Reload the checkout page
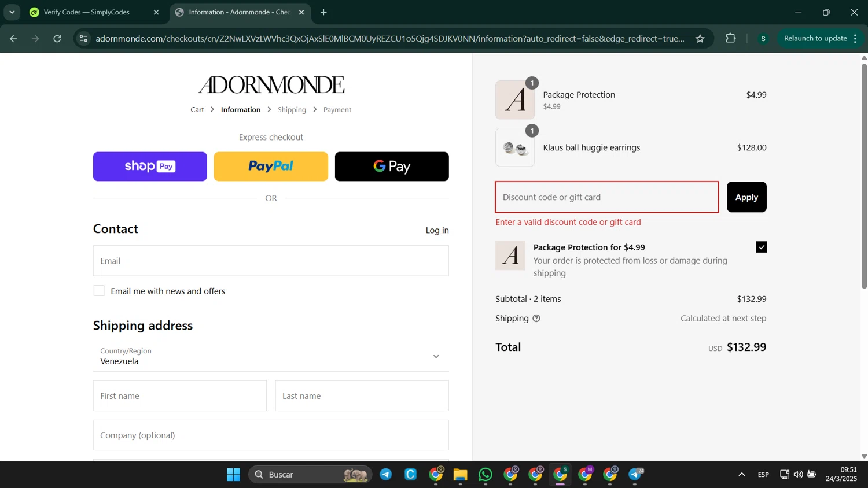The height and width of the screenshot is (488, 868). tap(57, 39)
